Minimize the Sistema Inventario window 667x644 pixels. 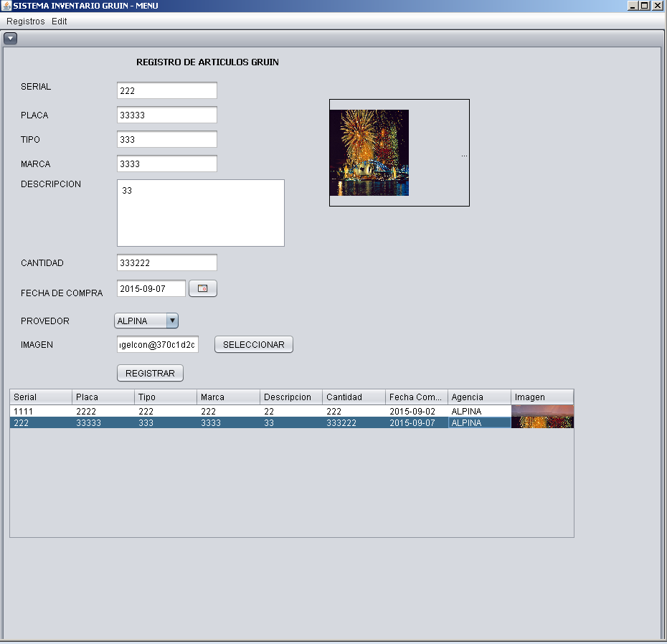tap(633, 6)
